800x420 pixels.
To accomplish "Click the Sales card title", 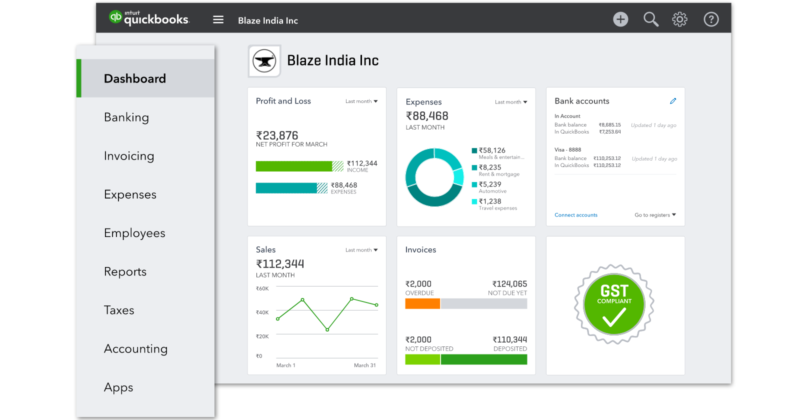I will [x=265, y=250].
